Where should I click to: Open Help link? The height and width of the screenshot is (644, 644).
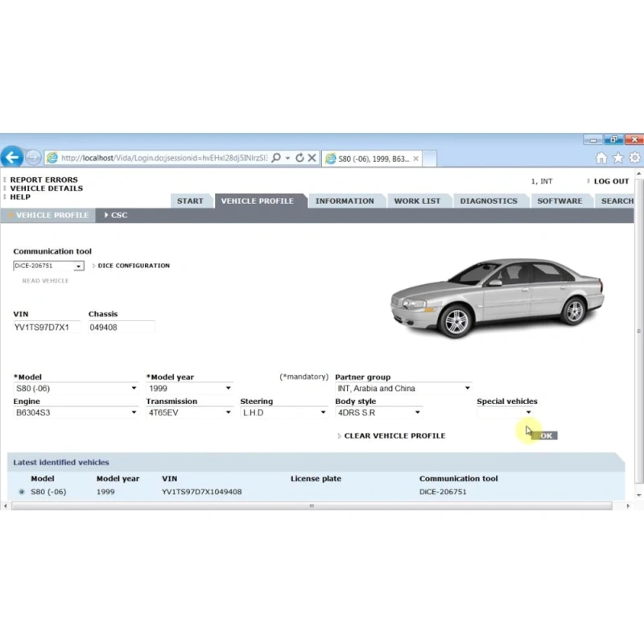[x=20, y=197]
